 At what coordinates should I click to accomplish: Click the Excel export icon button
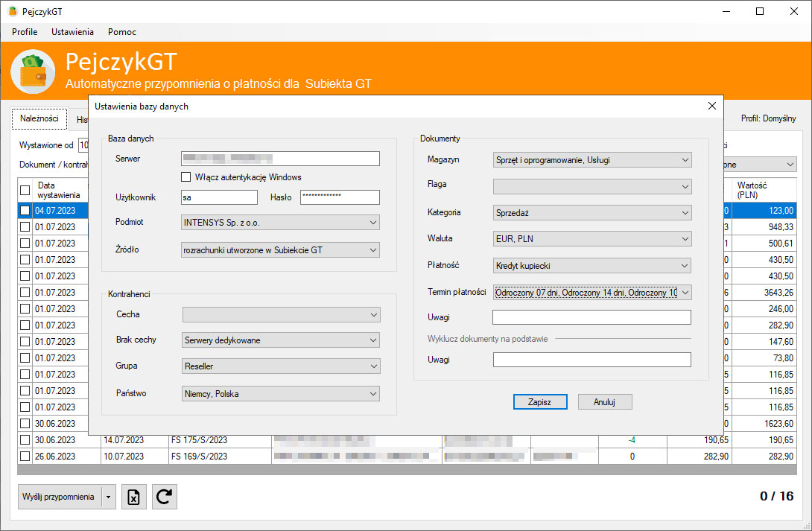[134, 497]
